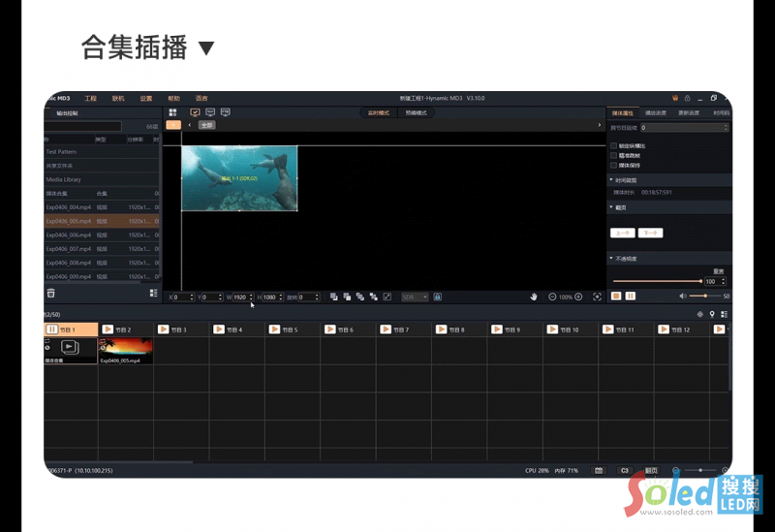
Task: Click the 上一个 button
Action: [x=622, y=233]
